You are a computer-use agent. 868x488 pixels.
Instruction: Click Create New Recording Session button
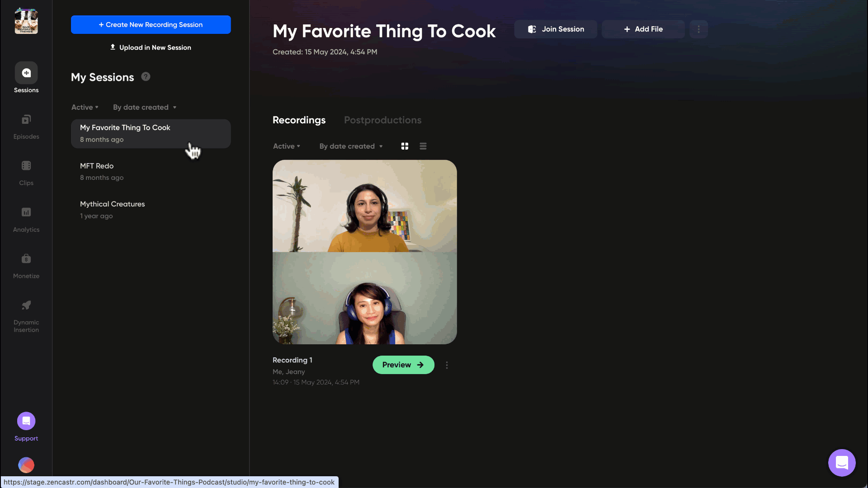(x=151, y=25)
